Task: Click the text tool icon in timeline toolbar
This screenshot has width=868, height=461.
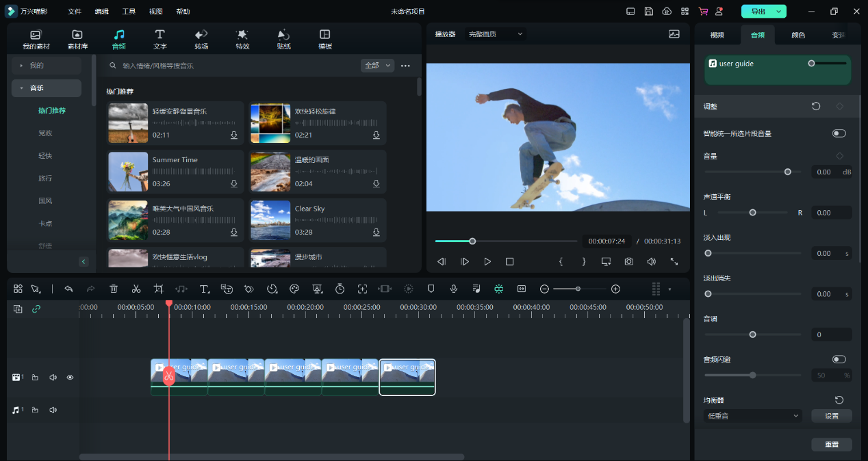Action: [x=204, y=289]
